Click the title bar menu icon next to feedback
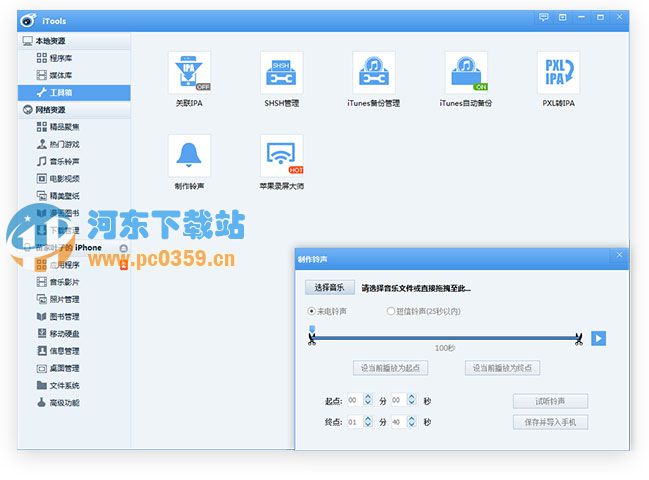Viewport: 649px width, 480px height. pos(562,17)
